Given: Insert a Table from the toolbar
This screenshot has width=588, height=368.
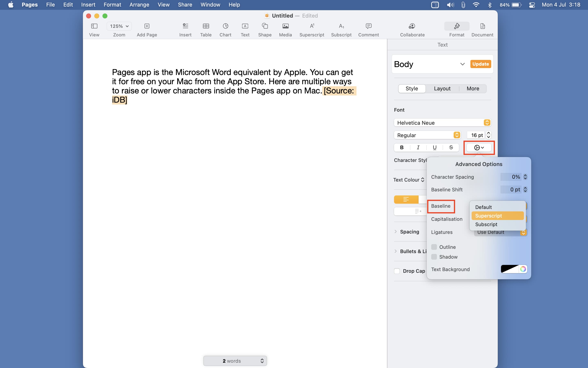Looking at the screenshot, I should [206, 26].
